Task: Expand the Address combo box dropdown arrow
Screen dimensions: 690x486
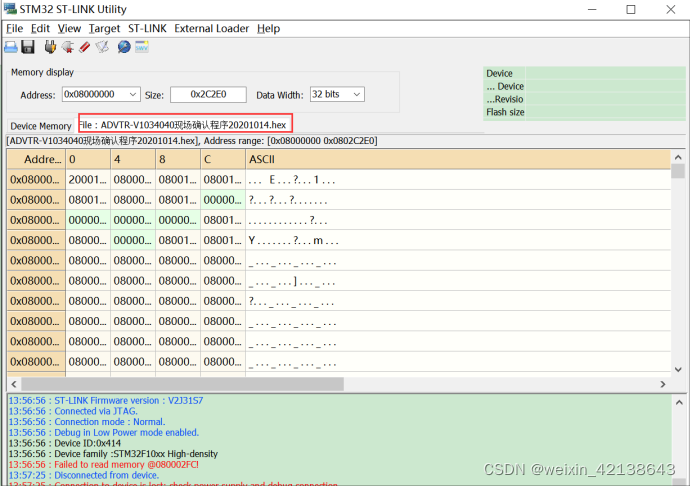Action: (x=133, y=94)
